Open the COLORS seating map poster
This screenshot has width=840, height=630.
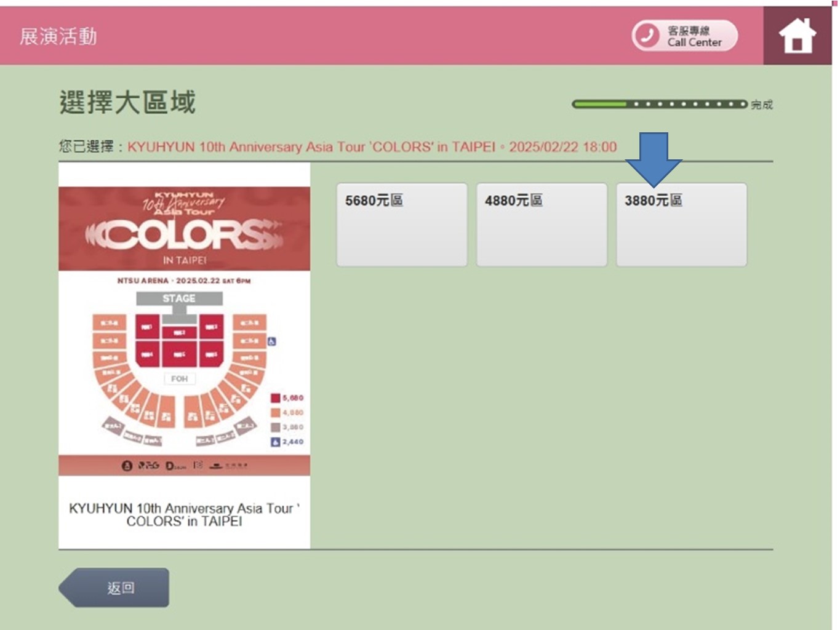[184, 331]
